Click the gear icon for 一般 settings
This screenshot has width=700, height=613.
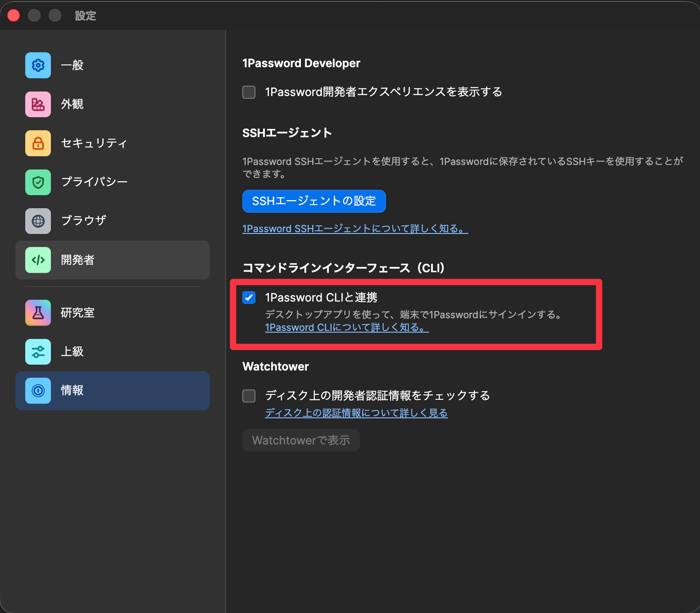(38, 65)
